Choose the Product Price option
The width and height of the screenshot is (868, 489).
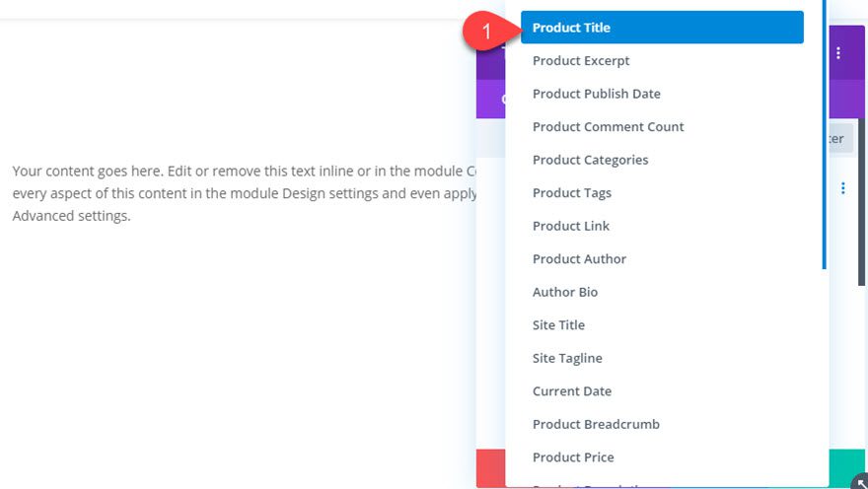(573, 457)
